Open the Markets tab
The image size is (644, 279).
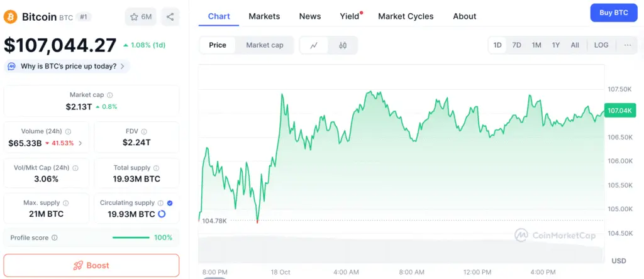click(264, 16)
